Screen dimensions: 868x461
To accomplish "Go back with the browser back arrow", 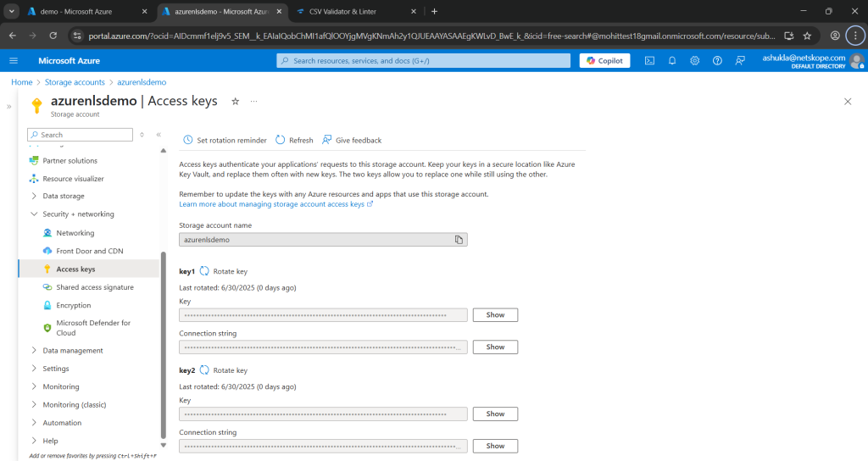I will pos(12,36).
